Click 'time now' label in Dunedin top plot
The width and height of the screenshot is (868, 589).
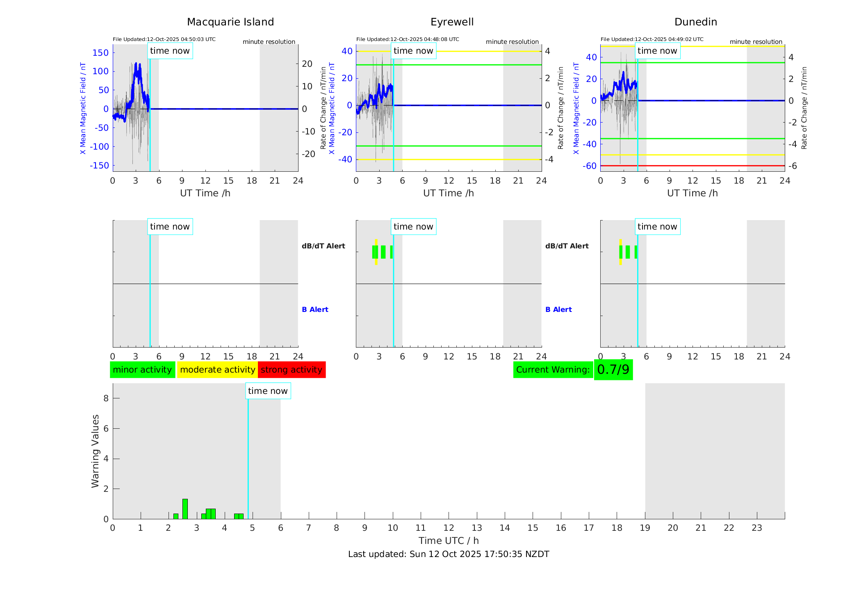pyautogui.click(x=657, y=51)
